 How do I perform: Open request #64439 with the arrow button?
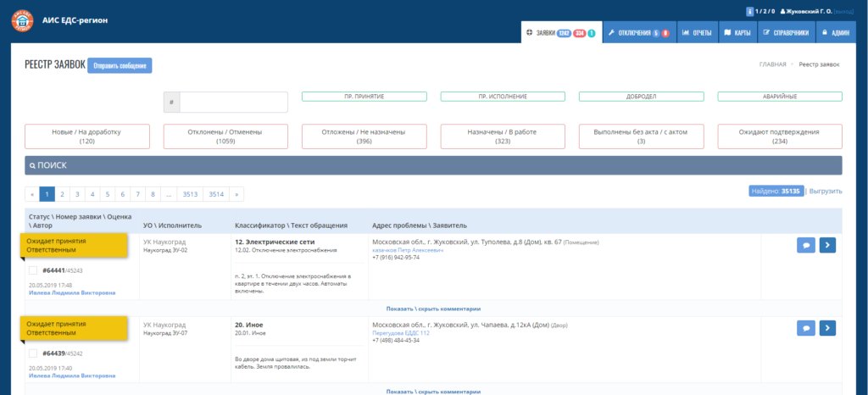(827, 328)
